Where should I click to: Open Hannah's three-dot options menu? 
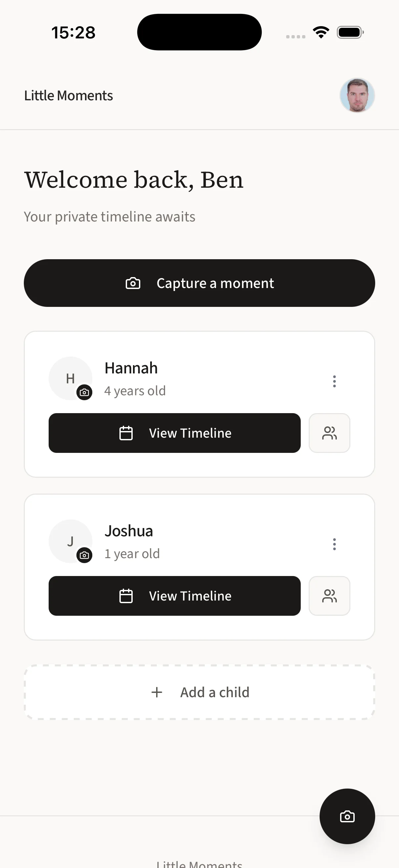tap(334, 381)
